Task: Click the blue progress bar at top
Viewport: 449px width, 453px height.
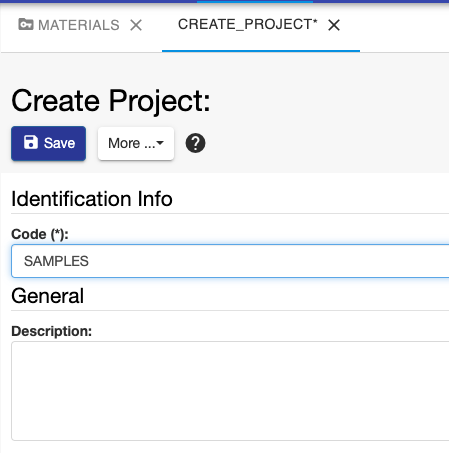Action: pos(255,1)
